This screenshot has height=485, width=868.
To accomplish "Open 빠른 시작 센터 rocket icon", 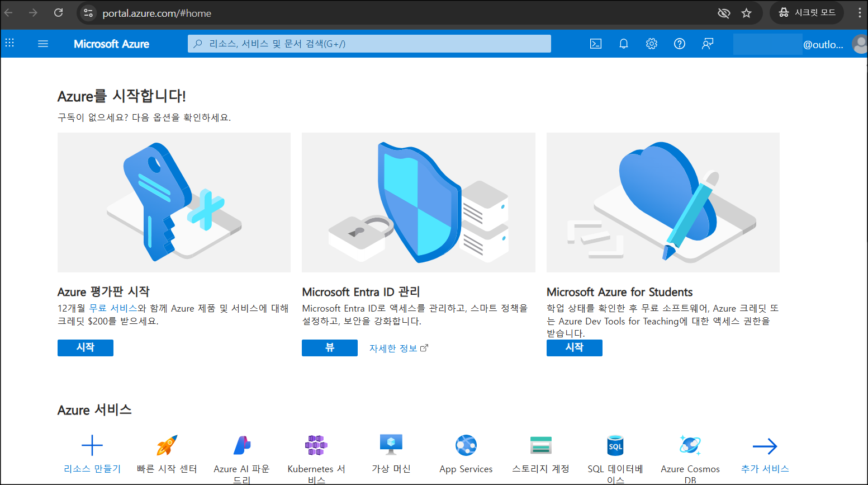I will tap(167, 446).
